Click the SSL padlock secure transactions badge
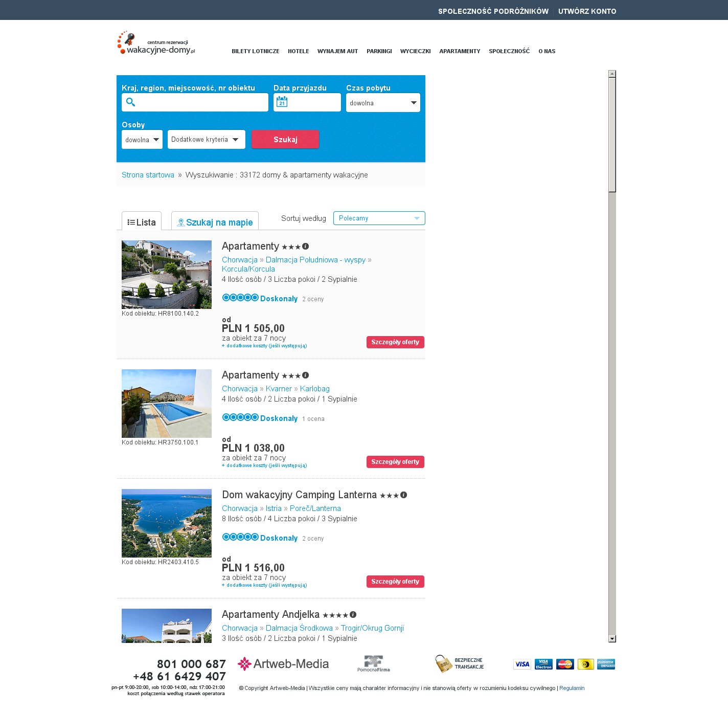 click(x=459, y=663)
